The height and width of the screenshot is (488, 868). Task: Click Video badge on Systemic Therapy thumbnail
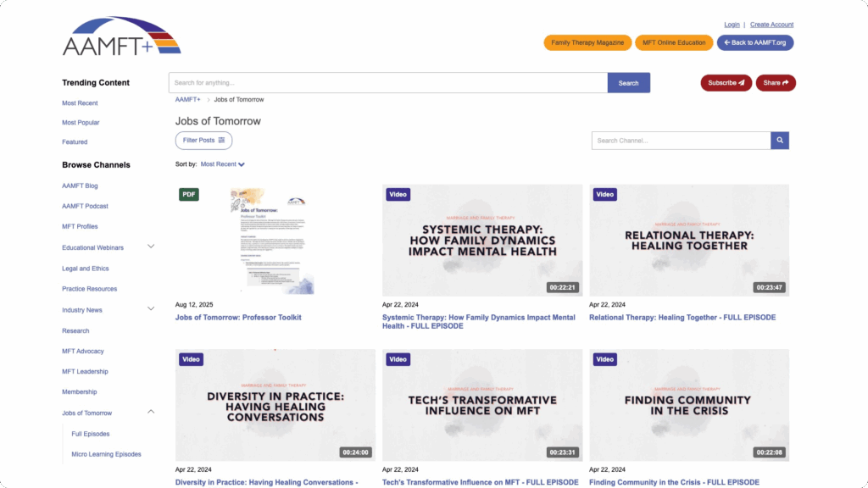coord(398,194)
